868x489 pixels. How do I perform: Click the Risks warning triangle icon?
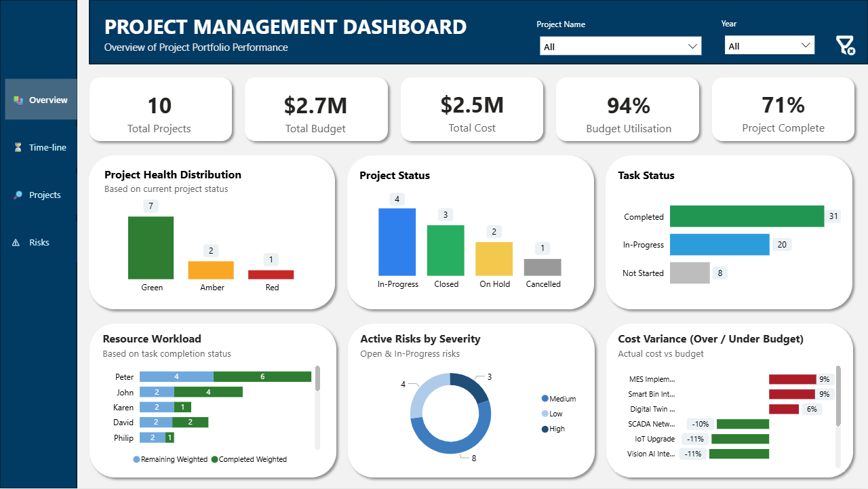click(16, 243)
